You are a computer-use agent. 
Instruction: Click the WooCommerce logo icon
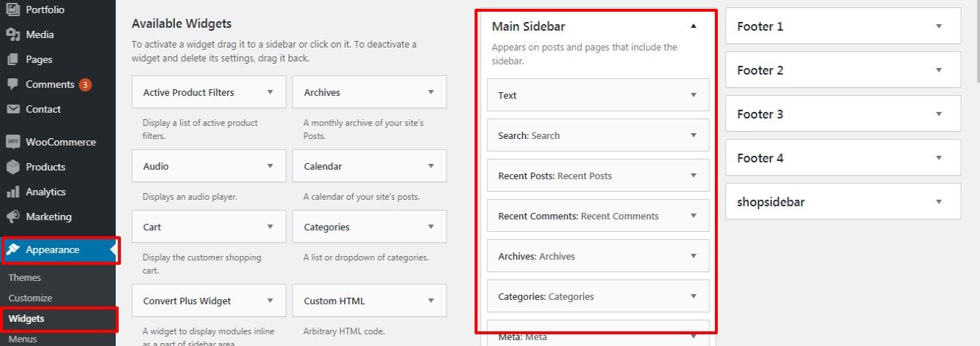(x=12, y=142)
